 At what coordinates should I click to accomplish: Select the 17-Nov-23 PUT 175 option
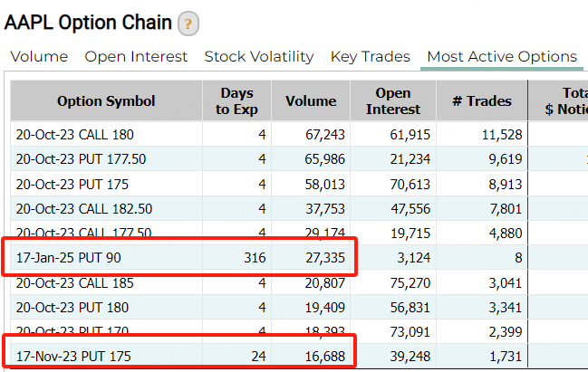(73, 357)
